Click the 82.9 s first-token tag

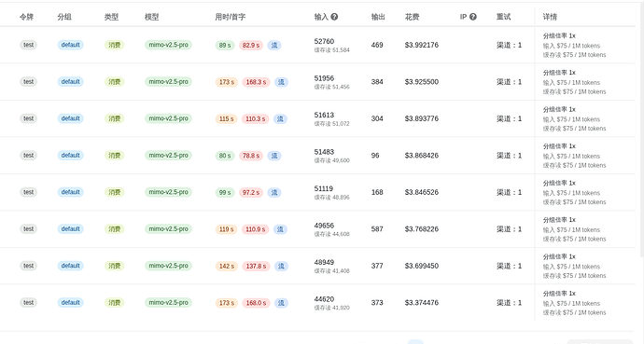[x=251, y=45]
